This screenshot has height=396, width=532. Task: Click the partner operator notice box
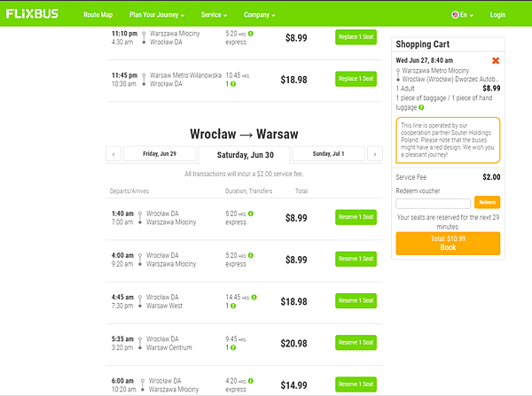[448, 140]
